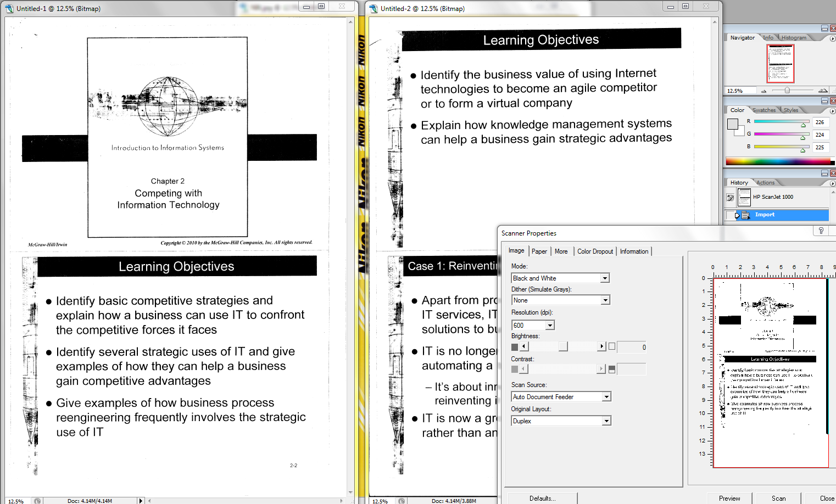
Task: Open the History panel flyout menu arrow
Action: point(833,183)
